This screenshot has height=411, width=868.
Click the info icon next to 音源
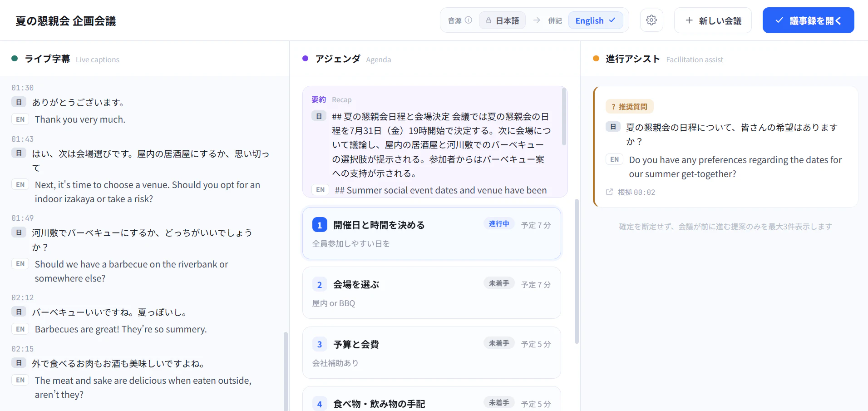(469, 20)
